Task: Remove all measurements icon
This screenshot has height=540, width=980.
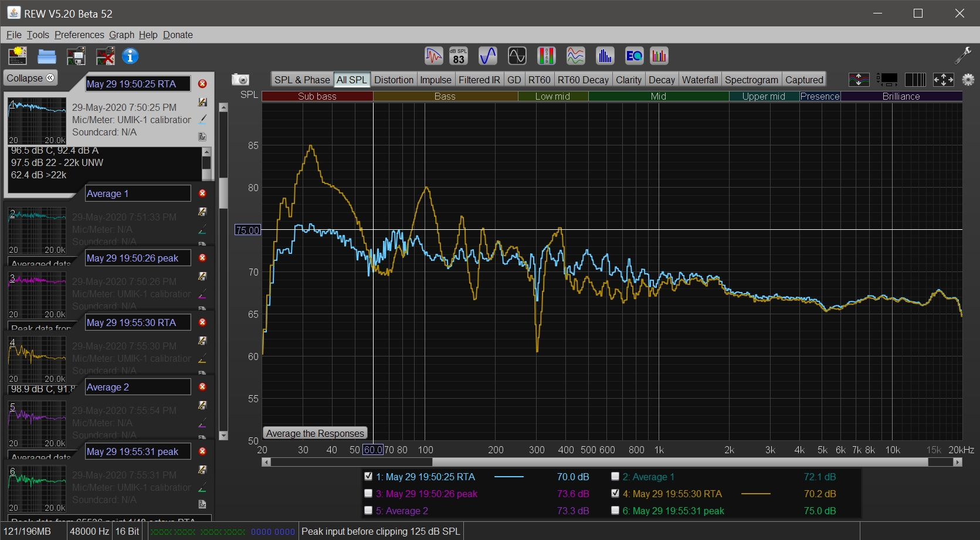Action: [x=105, y=56]
